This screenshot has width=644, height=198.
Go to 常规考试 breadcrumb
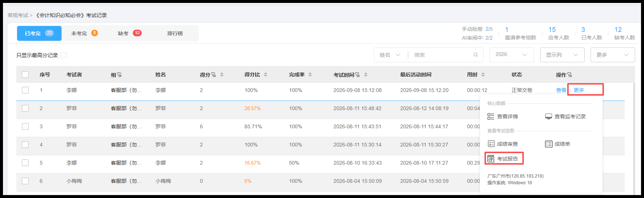pos(18,15)
